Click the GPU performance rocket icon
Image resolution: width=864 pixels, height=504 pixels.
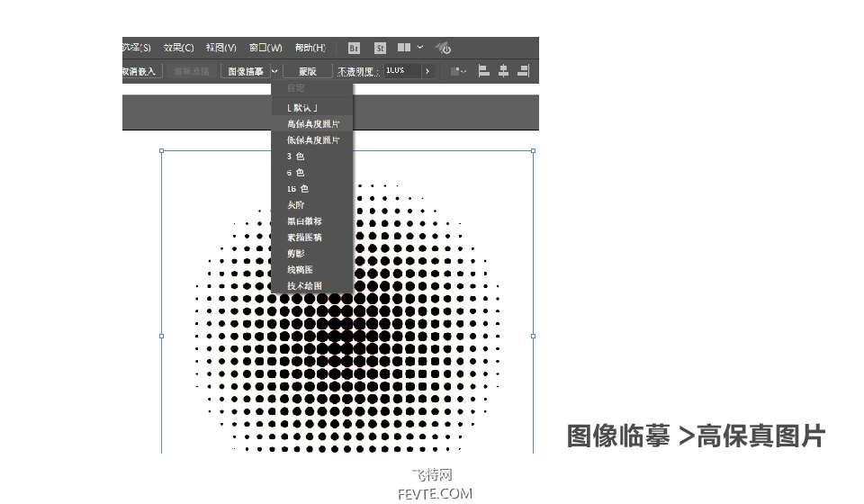(x=443, y=48)
